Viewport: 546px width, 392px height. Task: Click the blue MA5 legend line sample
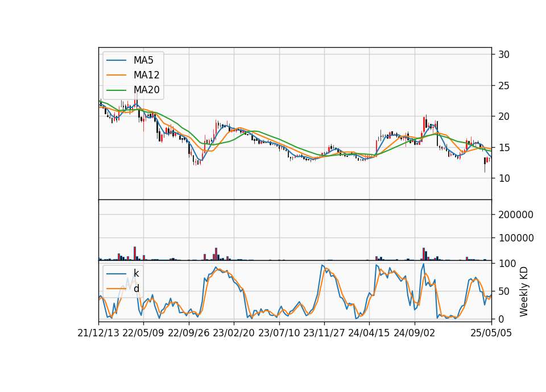click(116, 61)
